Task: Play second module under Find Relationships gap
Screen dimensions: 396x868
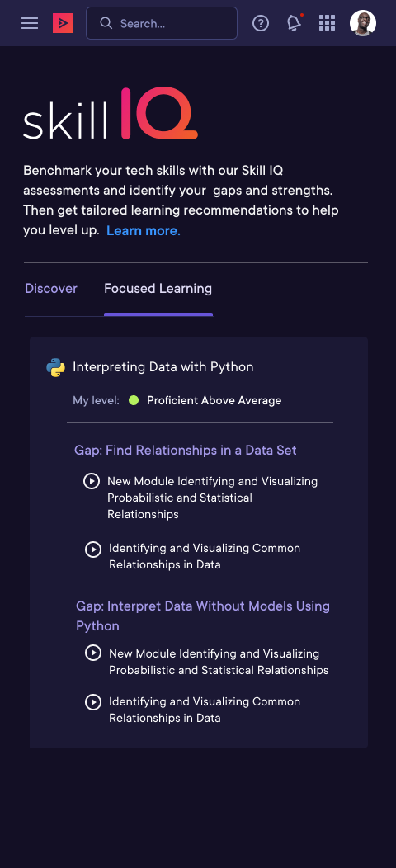Action: point(93,550)
